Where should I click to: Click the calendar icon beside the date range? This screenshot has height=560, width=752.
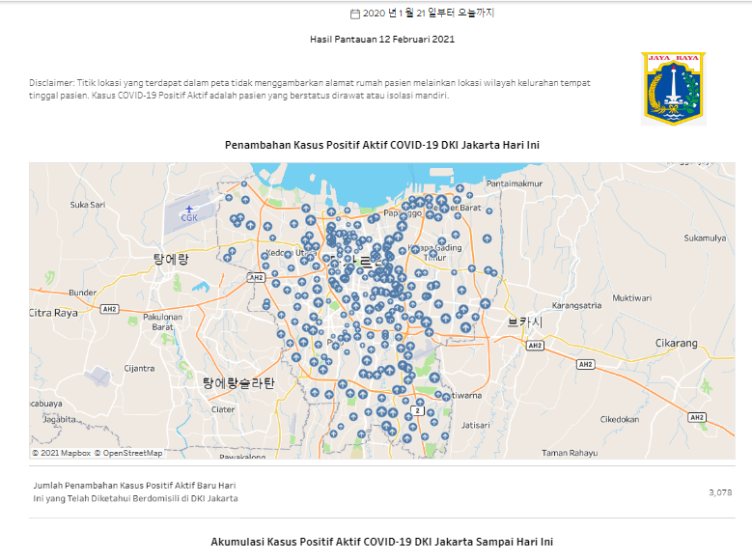pos(354,14)
